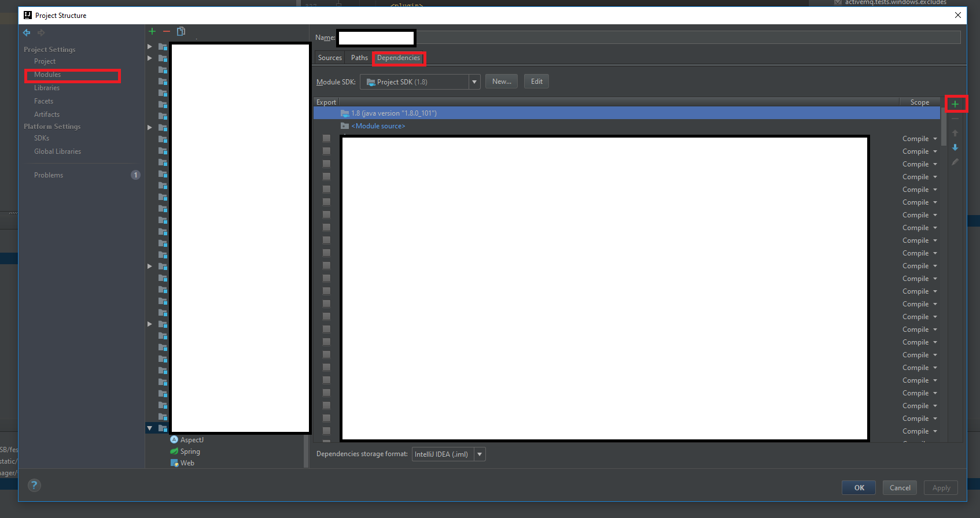Open the Libraries settings section

pos(47,88)
